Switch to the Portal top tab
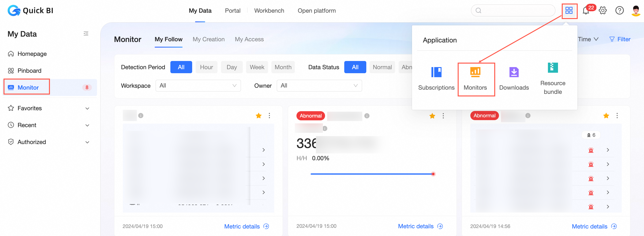Viewport: 644px width, 236px height. [232, 11]
